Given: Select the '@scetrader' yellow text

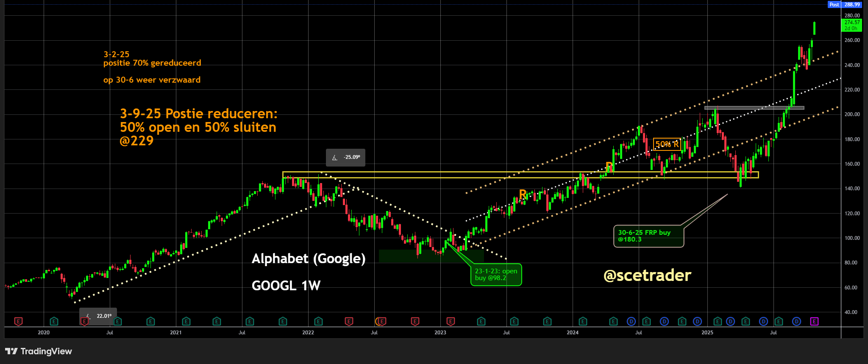Looking at the screenshot, I should (647, 275).
